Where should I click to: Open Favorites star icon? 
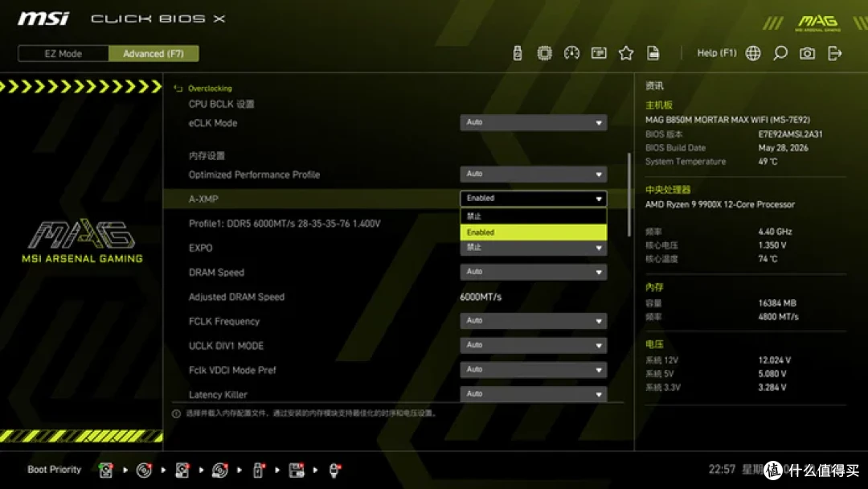coord(625,53)
